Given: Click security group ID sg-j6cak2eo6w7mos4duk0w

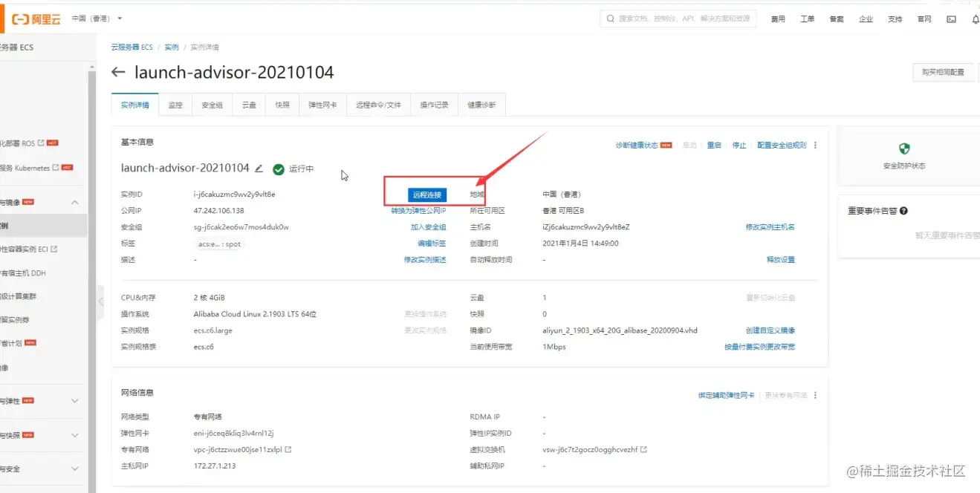Looking at the screenshot, I should click(241, 227).
